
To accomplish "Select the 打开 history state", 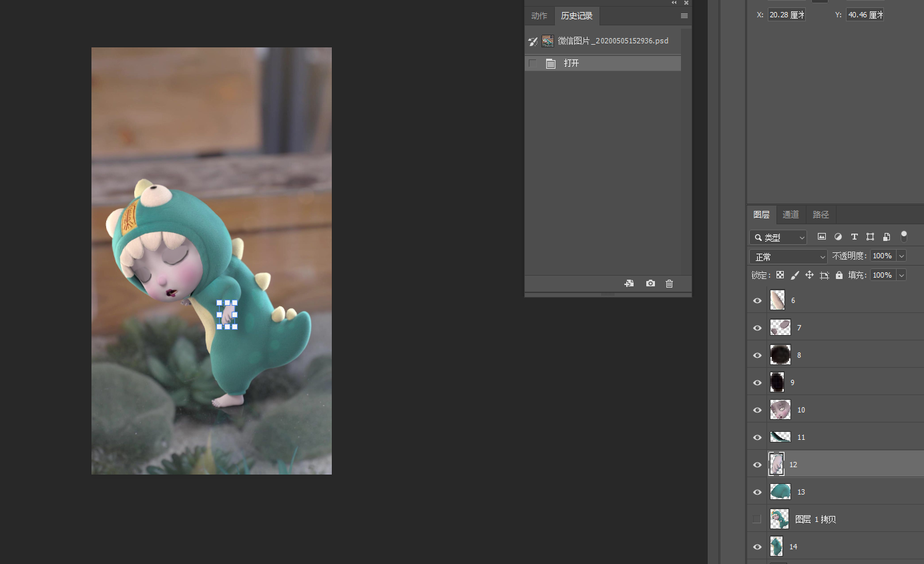I will [603, 63].
